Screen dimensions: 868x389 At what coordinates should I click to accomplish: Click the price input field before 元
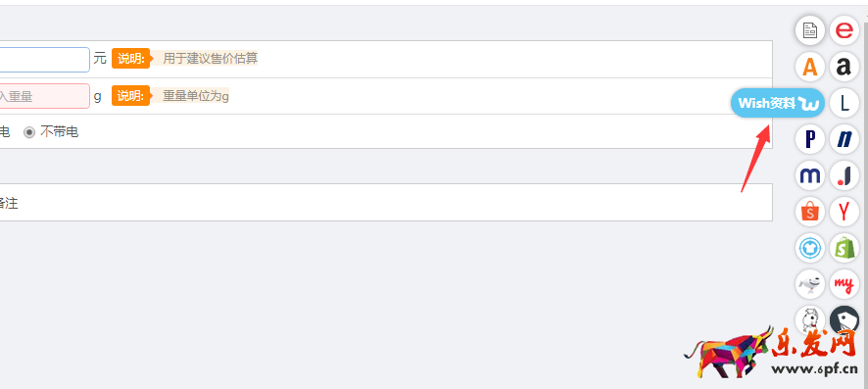pyautogui.click(x=44, y=59)
